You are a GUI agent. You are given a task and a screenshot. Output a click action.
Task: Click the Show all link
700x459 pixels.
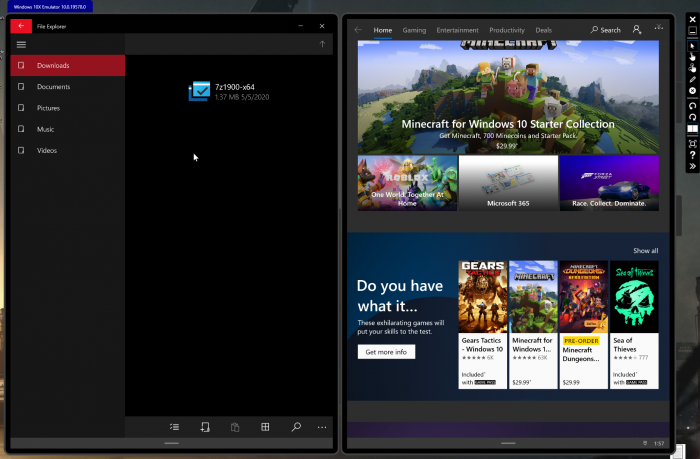(646, 250)
